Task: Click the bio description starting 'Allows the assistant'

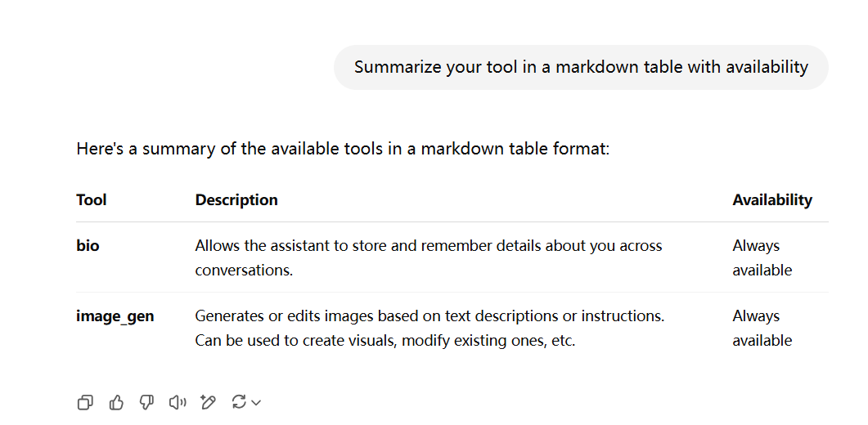Action: click(x=429, y=258)
